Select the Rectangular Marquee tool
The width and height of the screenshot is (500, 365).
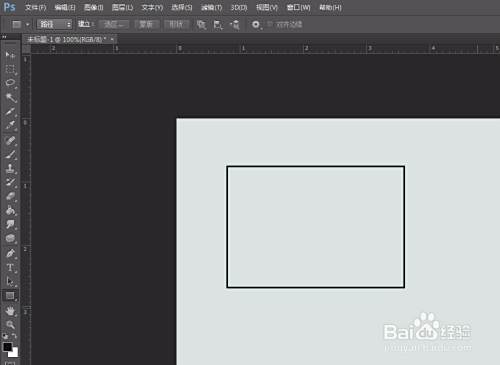pos(10,69)
